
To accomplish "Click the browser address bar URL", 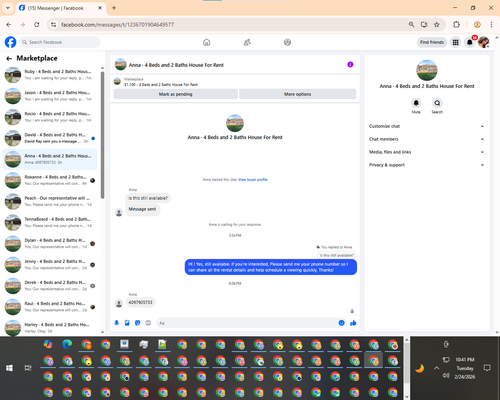I will 117,25.
